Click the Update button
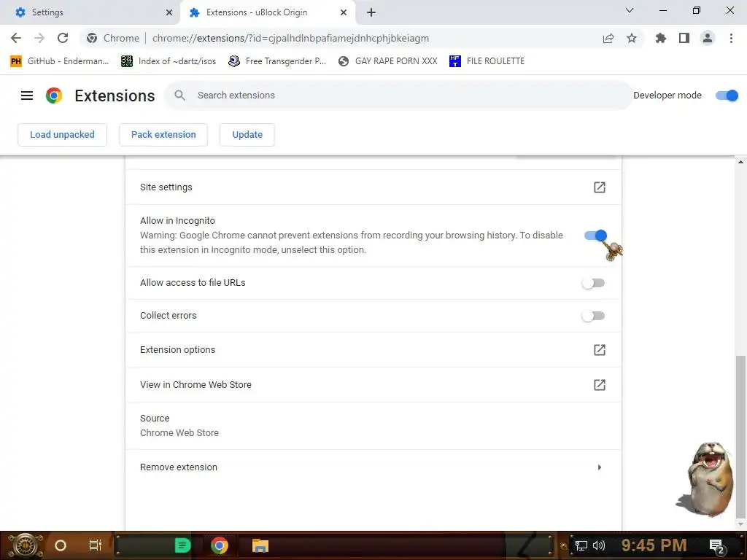747x560 pixels. (247, 135)
